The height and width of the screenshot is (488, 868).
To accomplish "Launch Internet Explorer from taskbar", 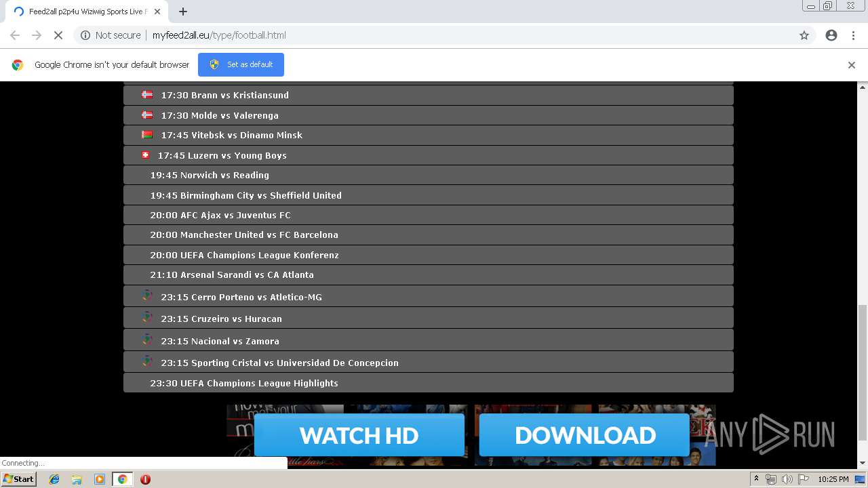I will tap(54, 479).
